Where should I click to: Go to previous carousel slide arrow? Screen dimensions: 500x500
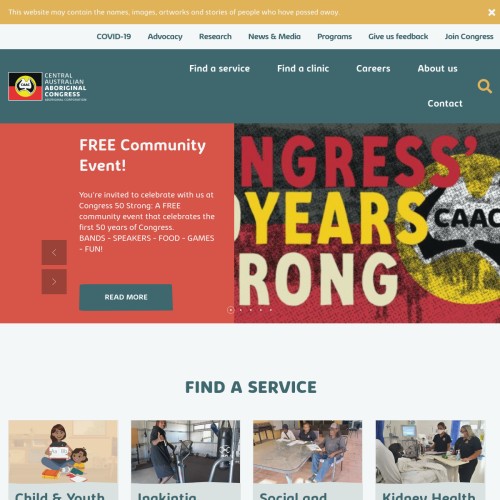[x=54, y=253]
